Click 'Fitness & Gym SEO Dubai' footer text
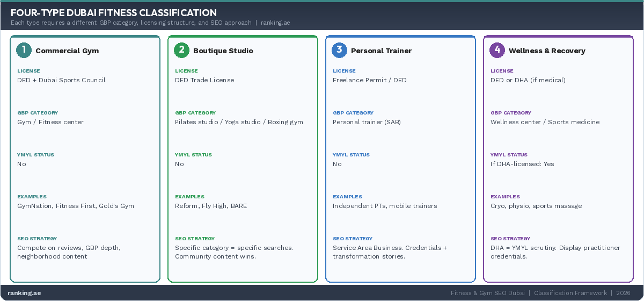 point(488,293)
